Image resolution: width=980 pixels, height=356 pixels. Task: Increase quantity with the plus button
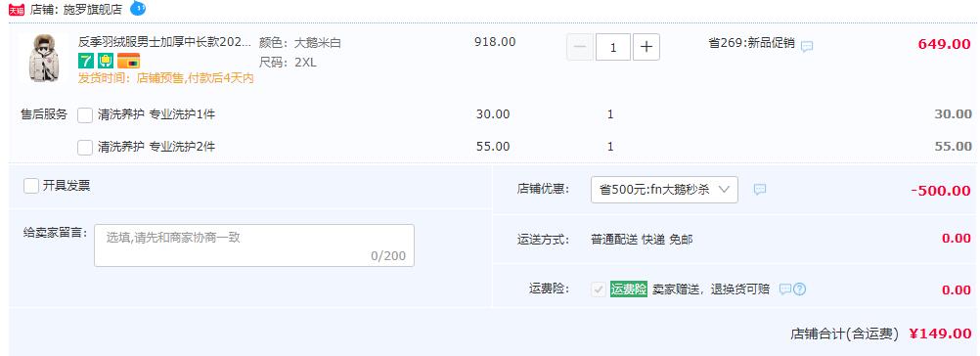click(646, 47)
